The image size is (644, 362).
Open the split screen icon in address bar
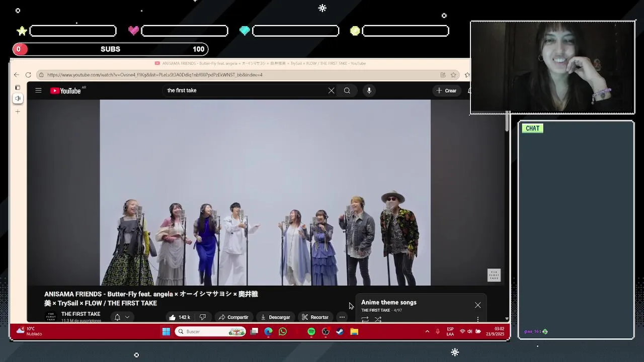click(x=443, y=75)
